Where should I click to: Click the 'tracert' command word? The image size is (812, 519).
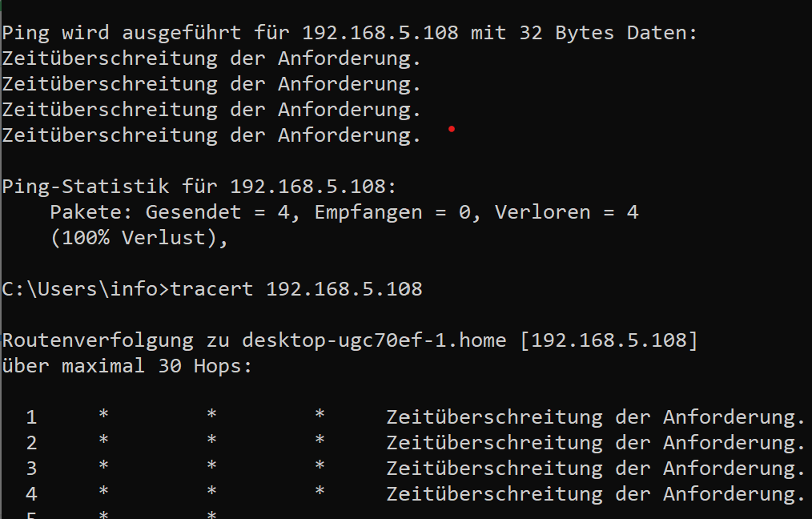(211, 289)
